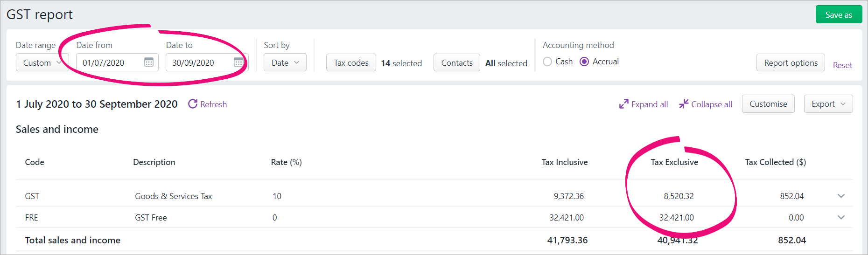Open the Export dropdown menu
This screenshot has width=868, height=255.
[828, 104]
